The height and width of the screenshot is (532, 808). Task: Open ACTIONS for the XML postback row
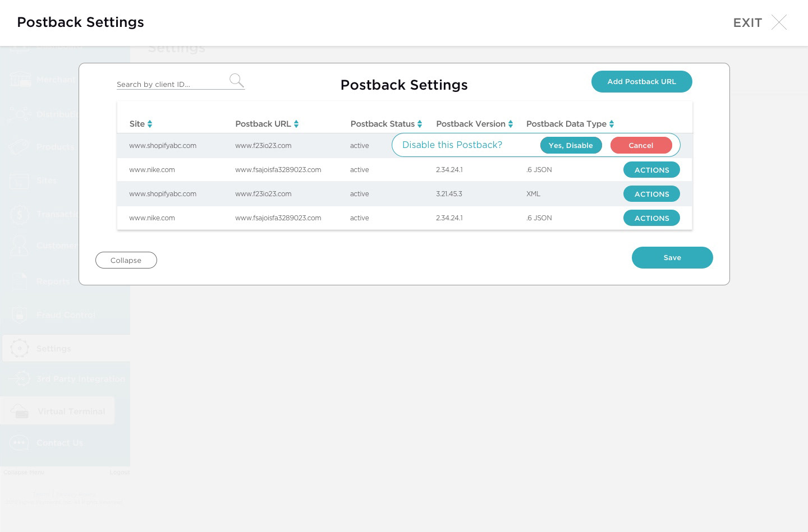tap(651, 194)
